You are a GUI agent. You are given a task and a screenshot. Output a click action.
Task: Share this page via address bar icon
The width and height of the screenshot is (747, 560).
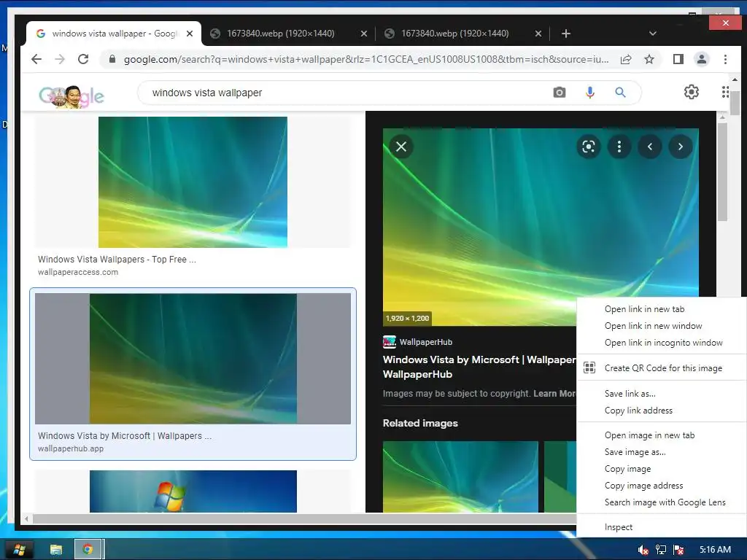click(x=626, y=59)
